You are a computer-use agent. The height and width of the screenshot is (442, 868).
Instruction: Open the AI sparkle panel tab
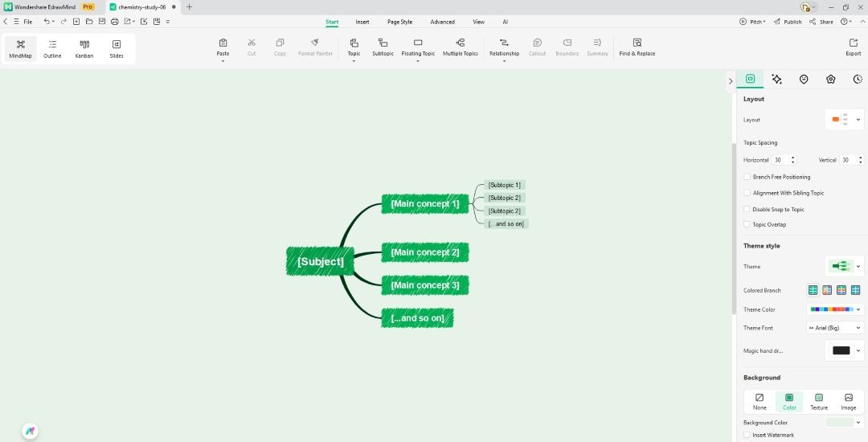(x=776, y=79)
